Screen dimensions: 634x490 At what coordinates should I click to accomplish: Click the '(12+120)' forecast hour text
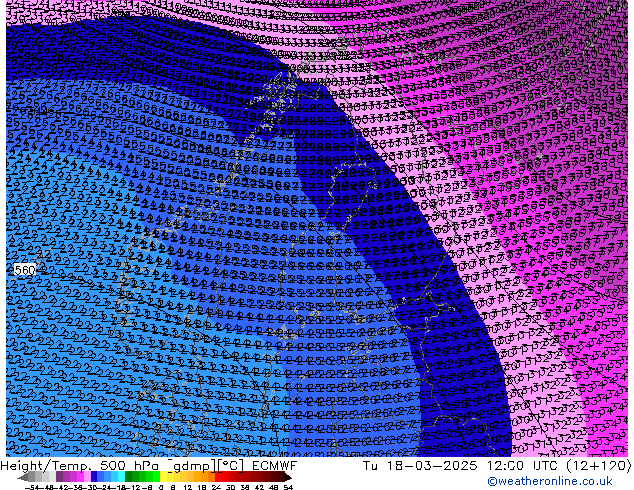coord(599,466)
